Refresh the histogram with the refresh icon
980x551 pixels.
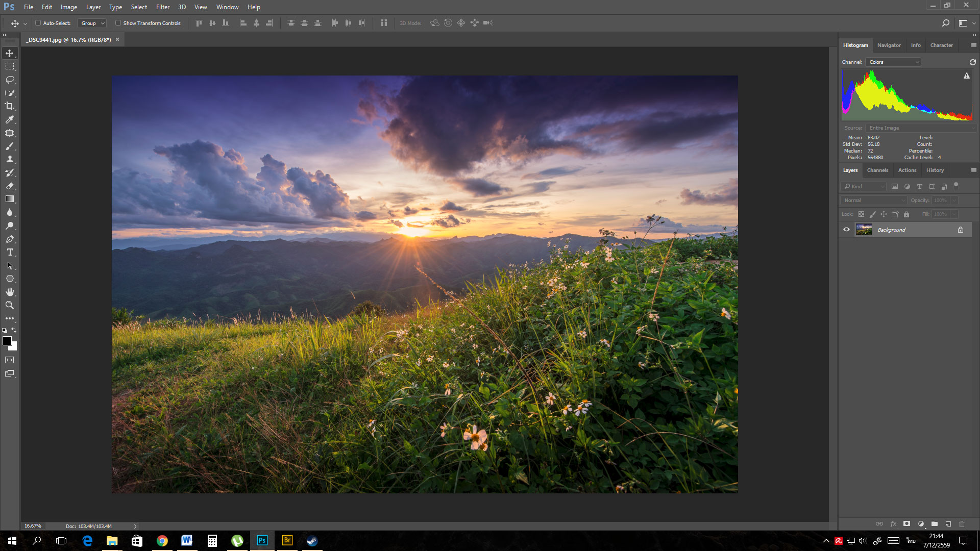pos(972,62)
